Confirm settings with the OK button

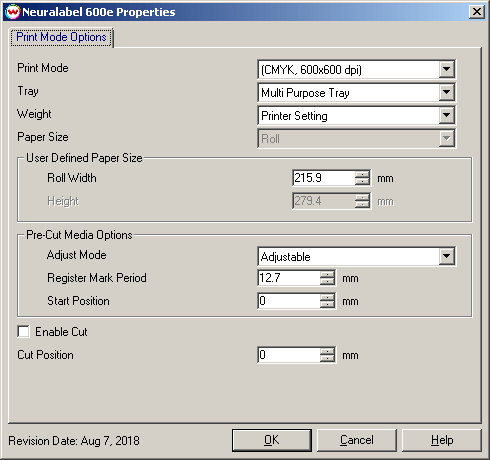pos(272,440)
